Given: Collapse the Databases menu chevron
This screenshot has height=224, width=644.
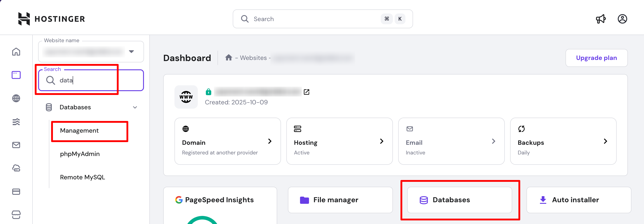Looking at the screenshot, I should pyautogui.click(x=135, y=107).
